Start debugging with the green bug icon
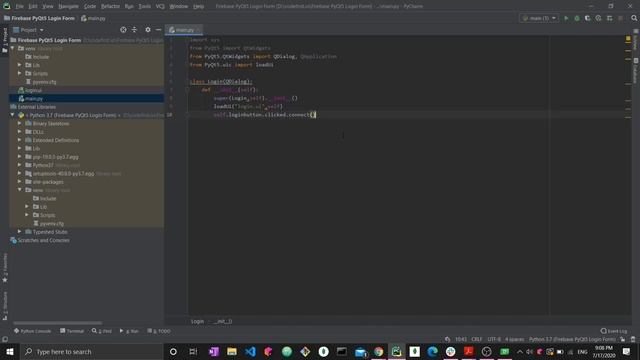Image resolution: width=640 pixels, height=360 pixels. point(577,18)
